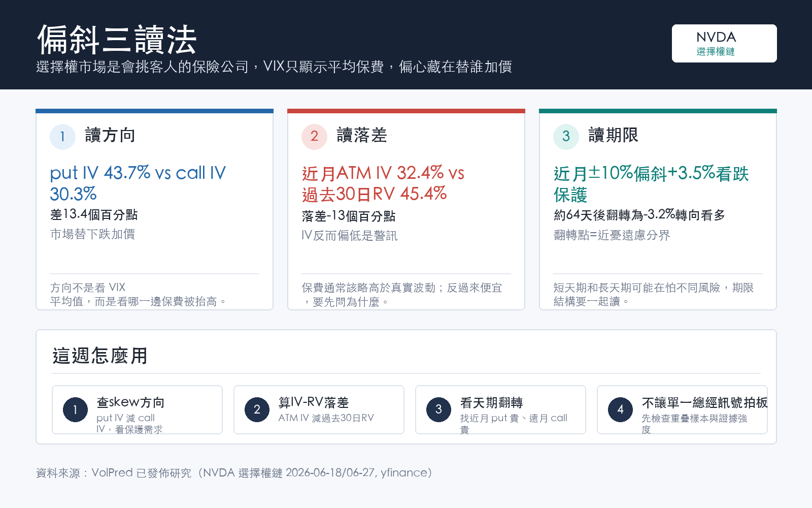Click blue text put IV 43.7% vs call IV 30.3%
Screen dimensions: 812x508
(x=138, y=183)
